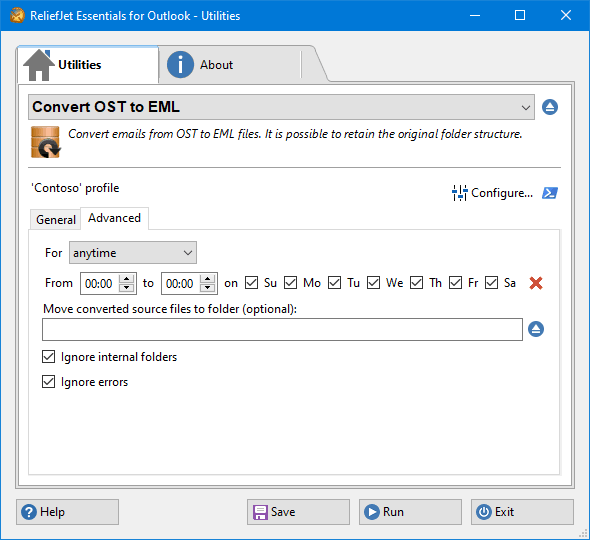
Task: Focus the move converted source files folder field
Action: 282,329
